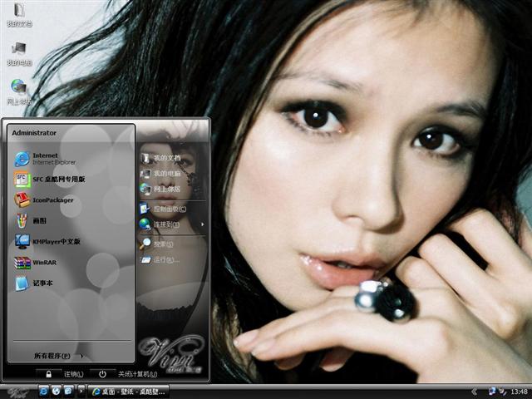Open 搜索(S) in the Start menu

[157, 244]
